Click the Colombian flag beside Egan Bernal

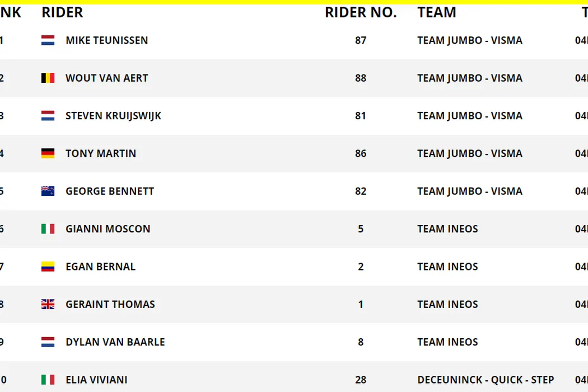(48, 267)
